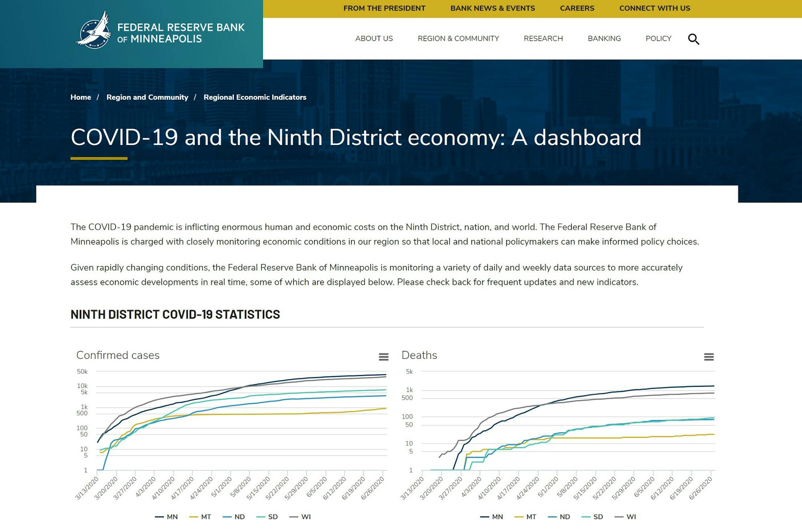The height and width of the screenshot is (532, 802).
Task: Click the Region and Community breadcrumb
Action: click(x=147, y=97)
